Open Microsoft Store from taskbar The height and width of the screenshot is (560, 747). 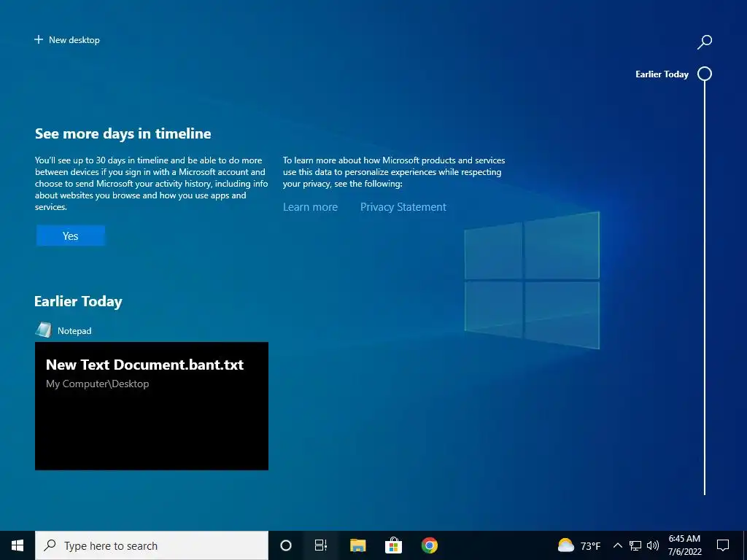point(393,545)
